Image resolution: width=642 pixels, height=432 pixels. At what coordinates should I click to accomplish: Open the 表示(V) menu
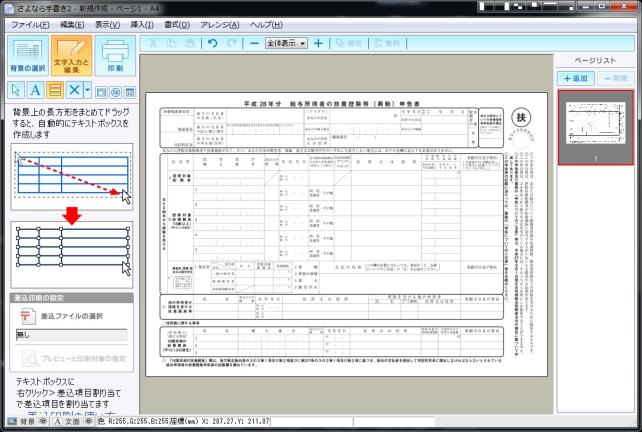(x=108, y=25)
